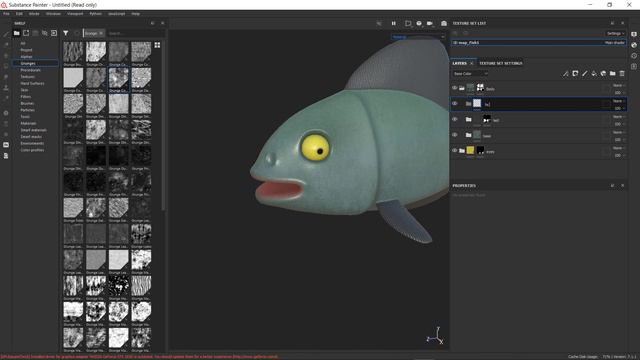Open blend mode dropdown of eyes layer
640x360 pixels.
click(x=618, y=148)
